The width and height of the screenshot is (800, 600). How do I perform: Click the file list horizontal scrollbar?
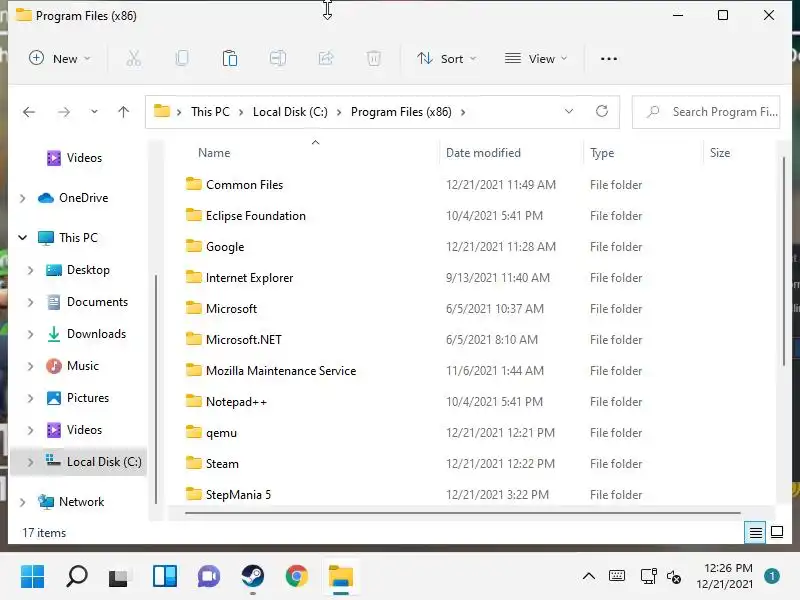click(x=463, y=513)
